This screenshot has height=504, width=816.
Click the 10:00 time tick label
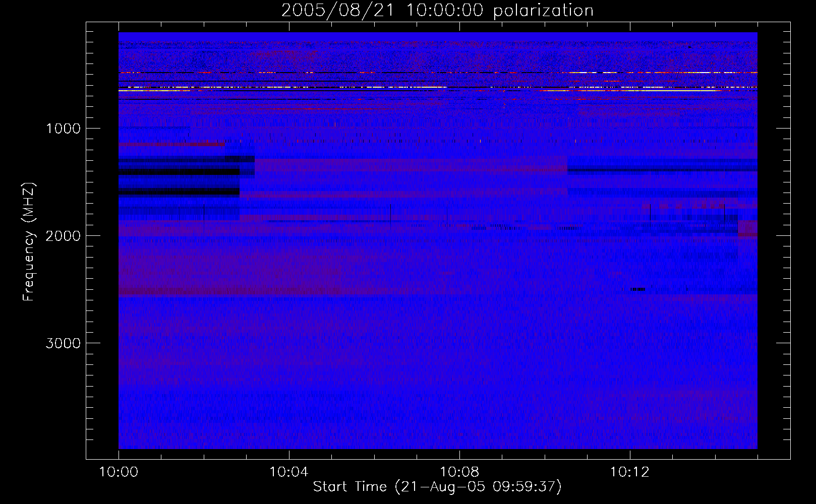coord(119,472)
